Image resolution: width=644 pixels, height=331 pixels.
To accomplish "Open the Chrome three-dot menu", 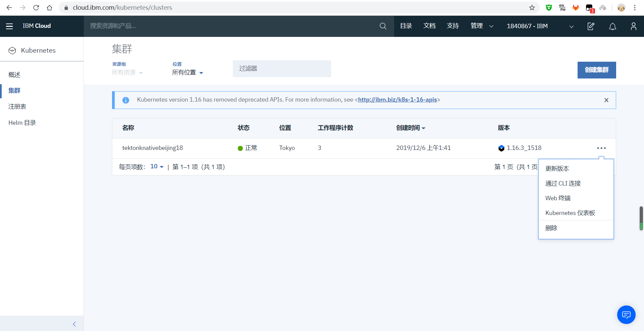I will (635, 7).
